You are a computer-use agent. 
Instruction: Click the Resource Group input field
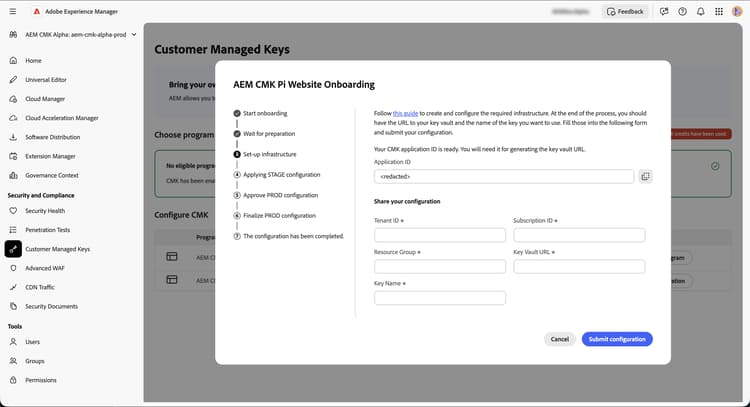tap(440, 266)
